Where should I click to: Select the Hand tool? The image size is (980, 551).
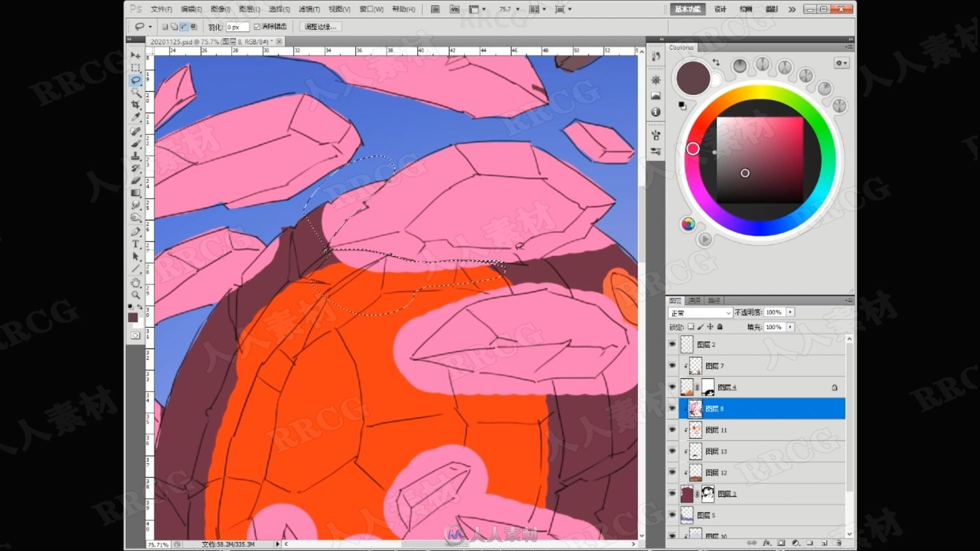(x=135, y=283)
